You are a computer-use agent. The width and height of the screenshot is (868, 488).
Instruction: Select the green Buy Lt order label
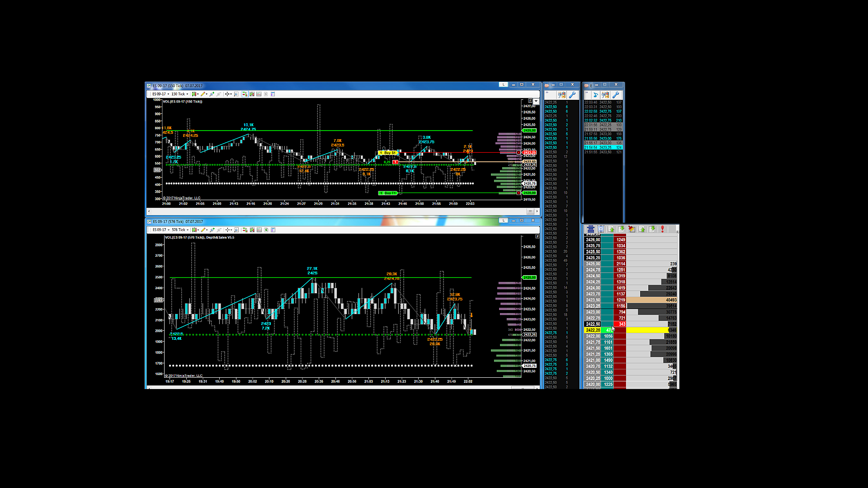pos(387,193)
